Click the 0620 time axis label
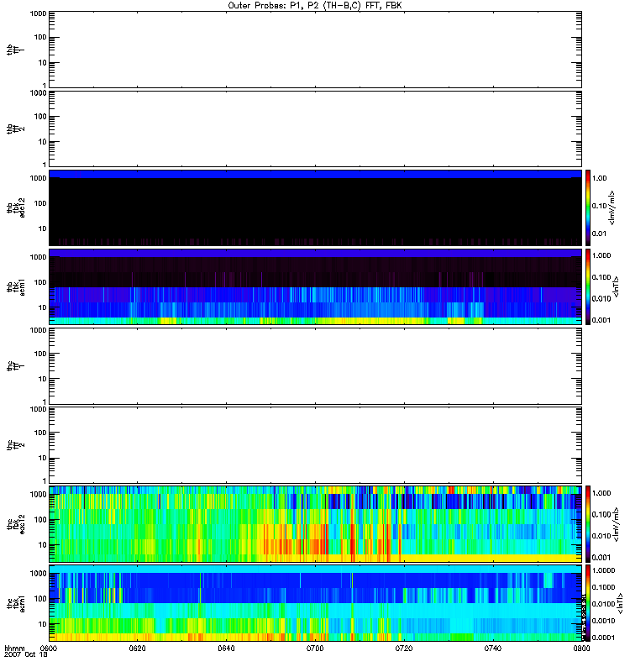The image size is (630, 672). tap(138, 648)
